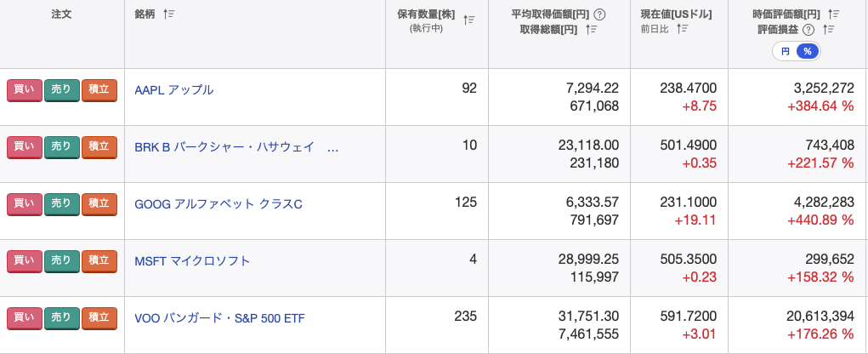Click 買い button for AAPL

[x=25, y=90]
